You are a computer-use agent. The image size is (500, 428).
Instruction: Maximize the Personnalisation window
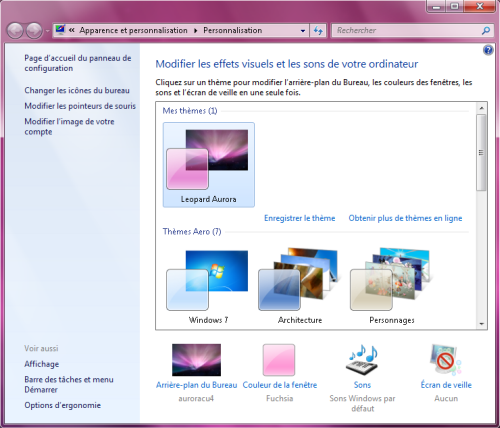(x=455, y=6)
